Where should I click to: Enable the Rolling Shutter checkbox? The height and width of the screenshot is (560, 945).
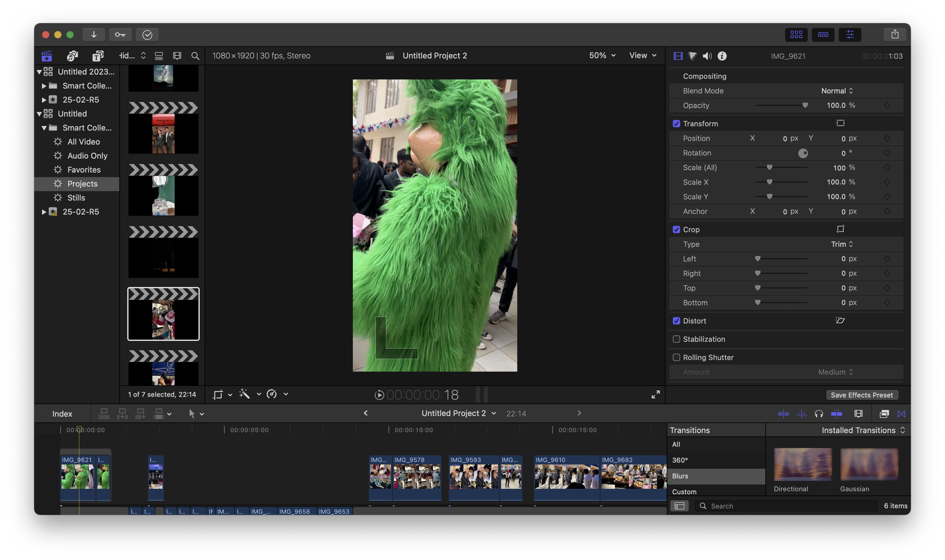click(676, 357)
